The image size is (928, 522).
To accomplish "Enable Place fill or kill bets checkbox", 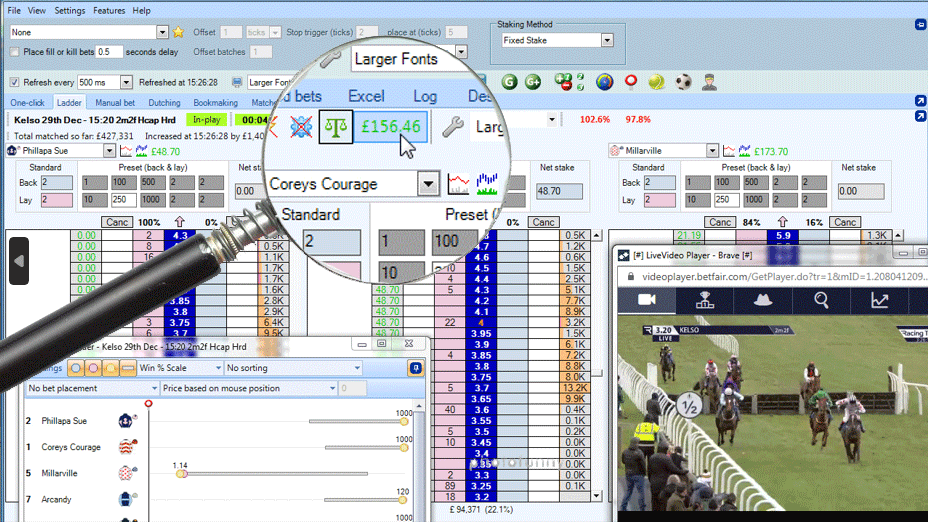I will tap(14, 52).
